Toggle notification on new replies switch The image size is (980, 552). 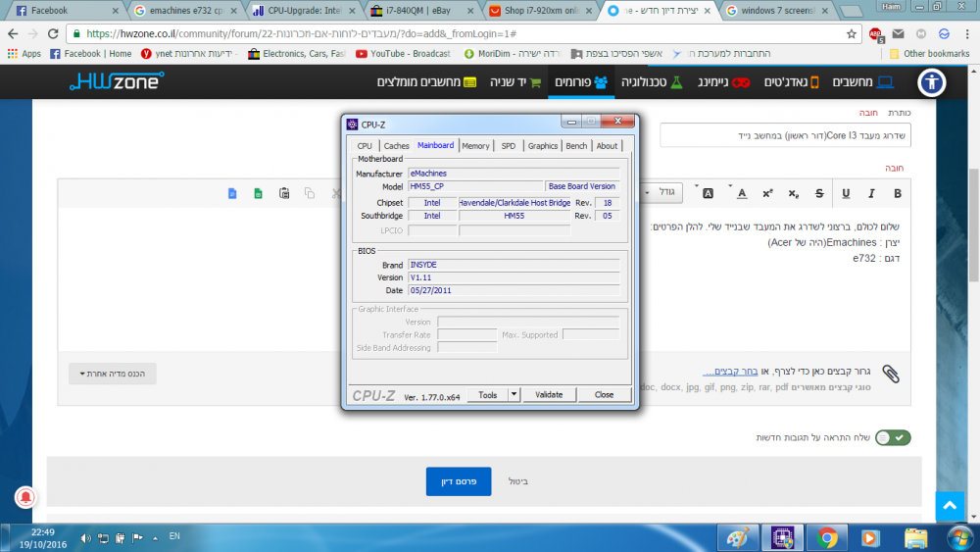coord(893,437)
